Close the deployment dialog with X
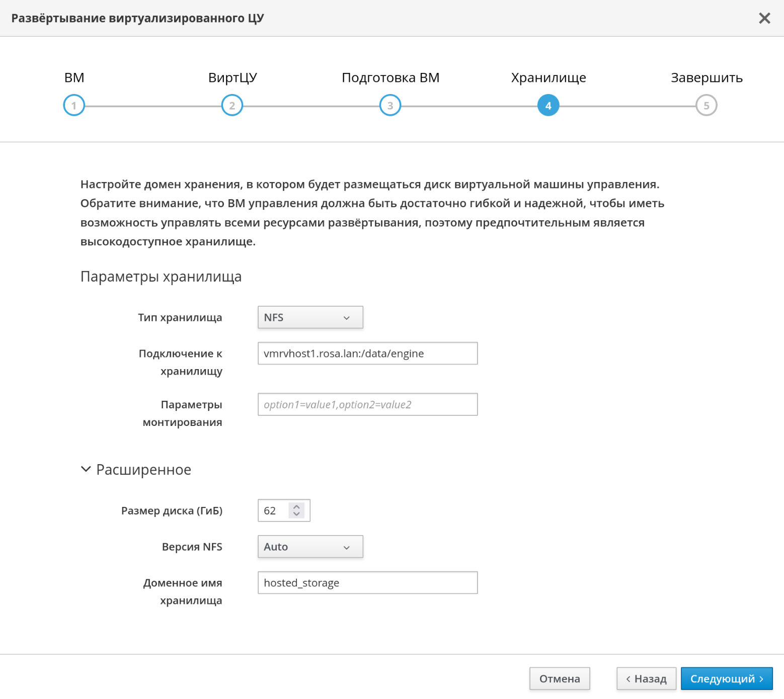This screenshot has height=699, width=784. [764, 19]
